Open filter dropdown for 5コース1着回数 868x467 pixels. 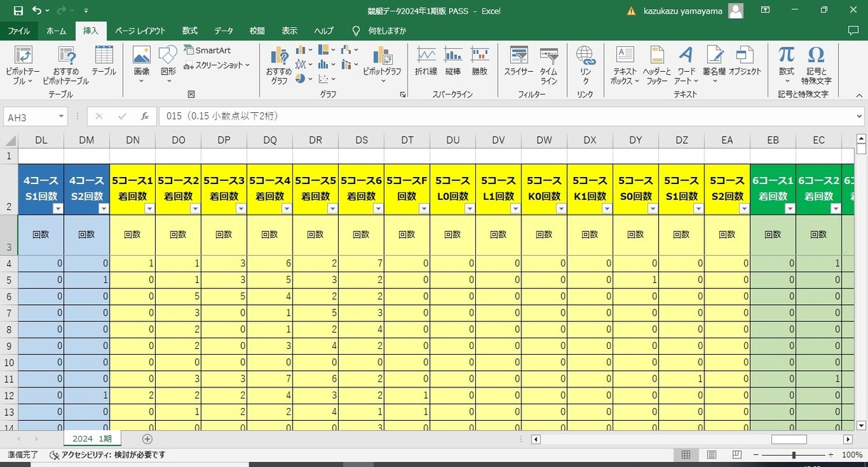click(149, 208)
